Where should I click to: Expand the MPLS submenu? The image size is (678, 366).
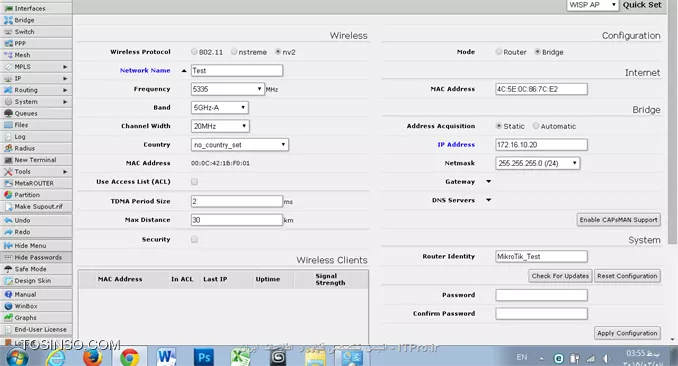(x=65, y=67)
